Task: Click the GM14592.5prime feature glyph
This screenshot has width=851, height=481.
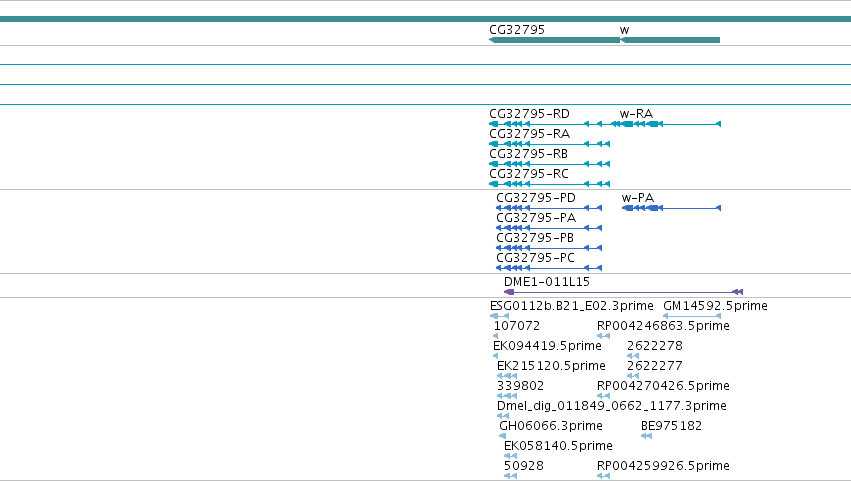Action: click(692, 316)
